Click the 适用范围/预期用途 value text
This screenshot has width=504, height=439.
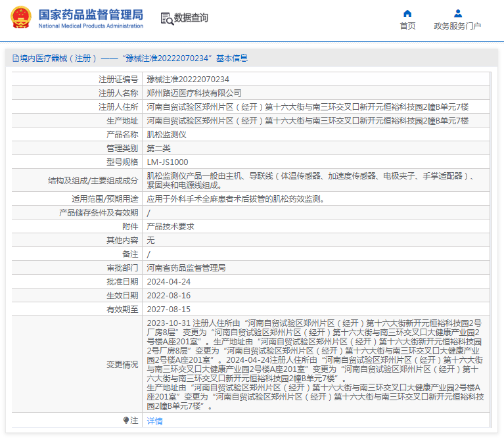(235, 199)
